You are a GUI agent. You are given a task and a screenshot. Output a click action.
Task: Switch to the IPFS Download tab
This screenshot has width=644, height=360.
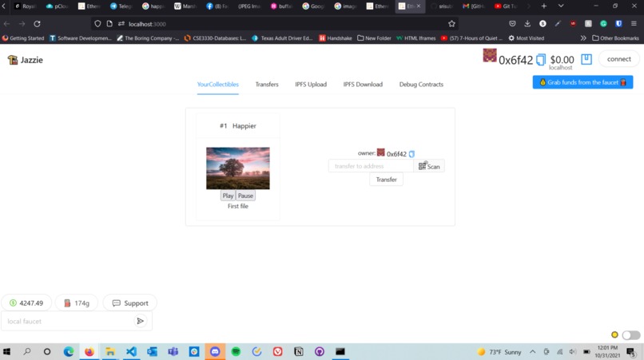[x=363, y=84]
